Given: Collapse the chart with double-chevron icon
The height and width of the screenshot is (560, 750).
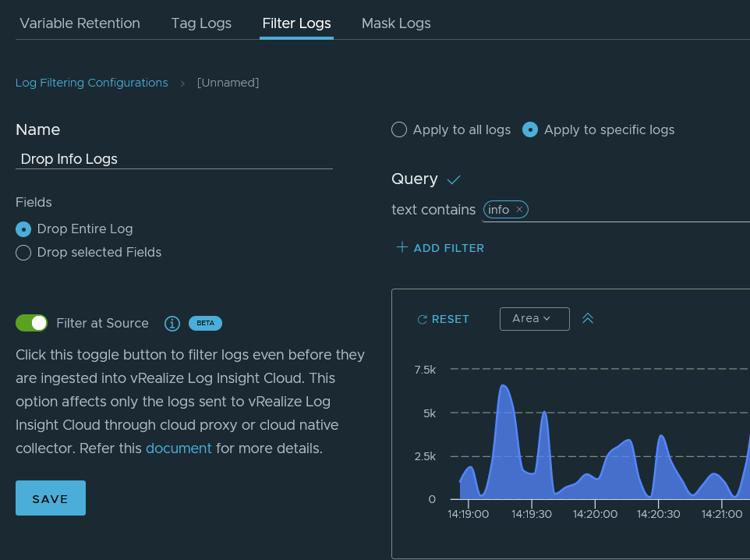Looking at the screenshot, I should (x=587, y=318).
